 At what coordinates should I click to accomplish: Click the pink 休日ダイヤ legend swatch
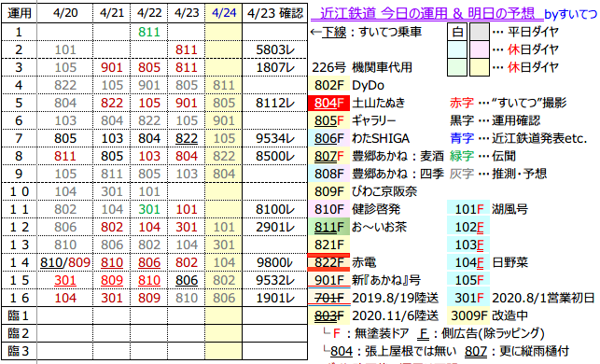(x=480, y=49)
